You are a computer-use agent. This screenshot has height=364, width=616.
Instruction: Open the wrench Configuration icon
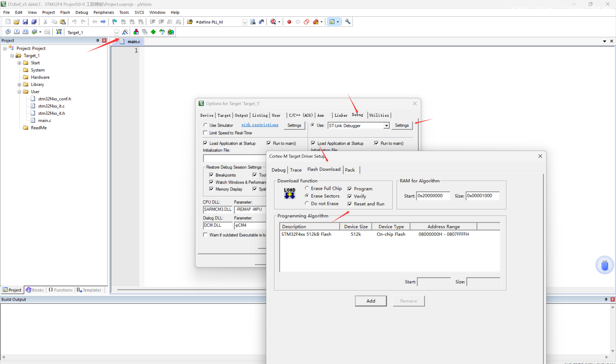click(347, 22)
